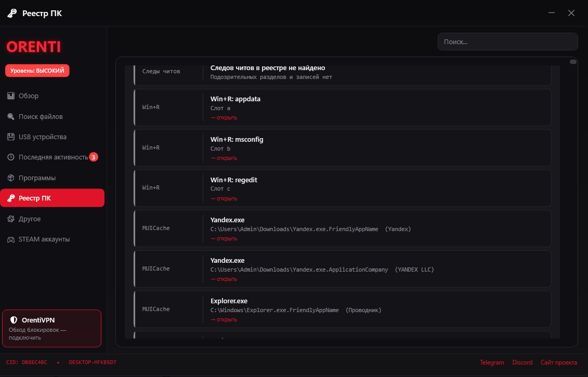
Task: Click the Win+R: msconfig title
Action: tap(237, 139)
